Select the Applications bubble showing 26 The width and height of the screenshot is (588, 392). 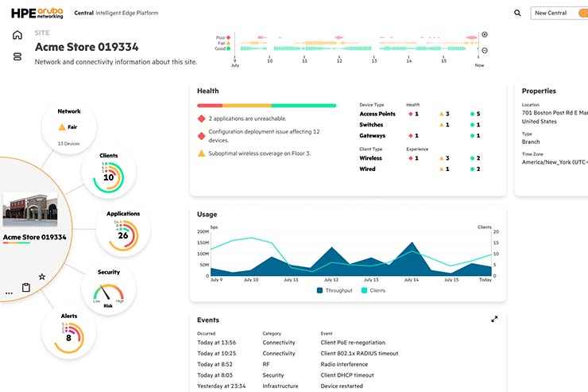[122, 231]
